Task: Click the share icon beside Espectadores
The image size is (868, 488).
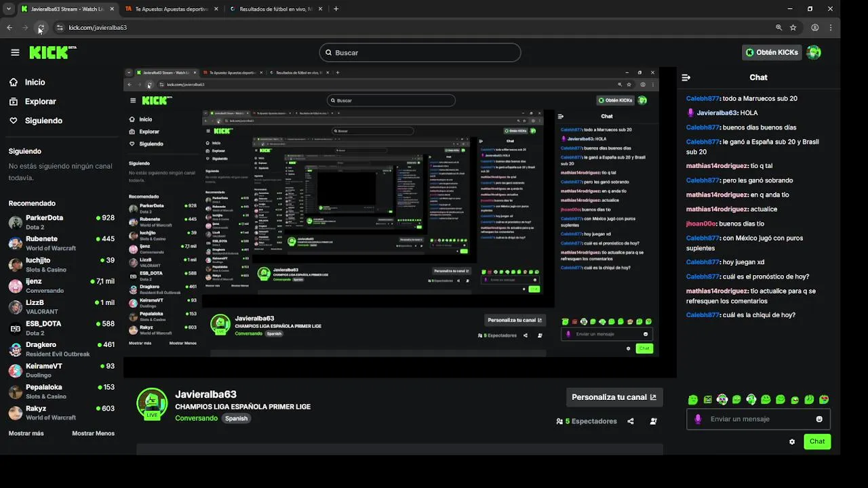Action: tap(631, 421)
